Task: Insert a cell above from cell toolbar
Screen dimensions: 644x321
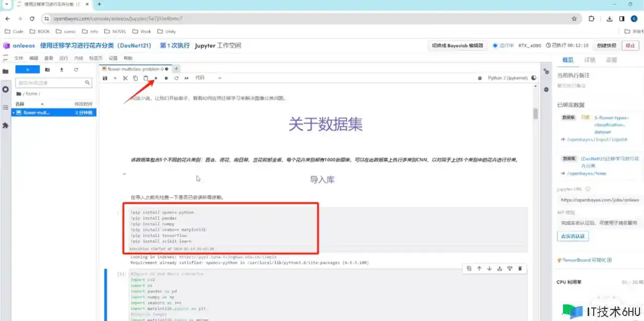Action: tap(500, 269)
